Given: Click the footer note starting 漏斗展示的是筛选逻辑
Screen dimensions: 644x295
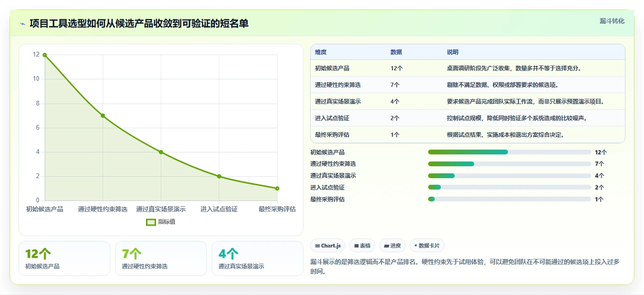Looking at the screenshot, I should (x=465, y=266).
